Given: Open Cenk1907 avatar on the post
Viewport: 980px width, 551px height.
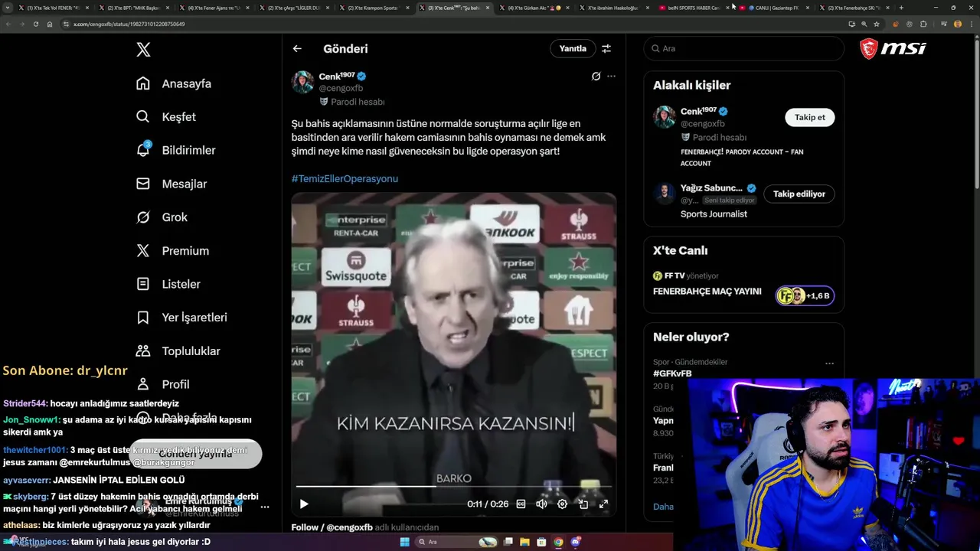Looking at the screenshot, I should [302, 82].
